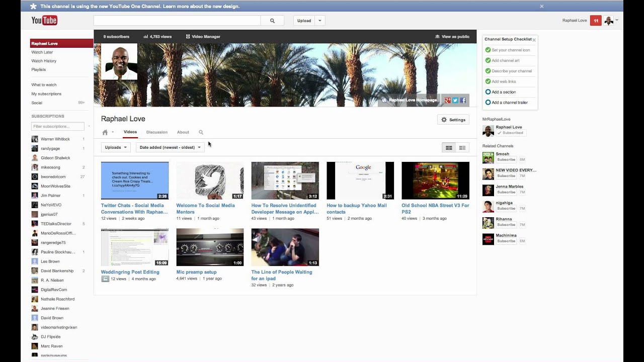Click the Filter subscriptions input field
Viewport: 644px width, 362px height.
tap(58, 126)
